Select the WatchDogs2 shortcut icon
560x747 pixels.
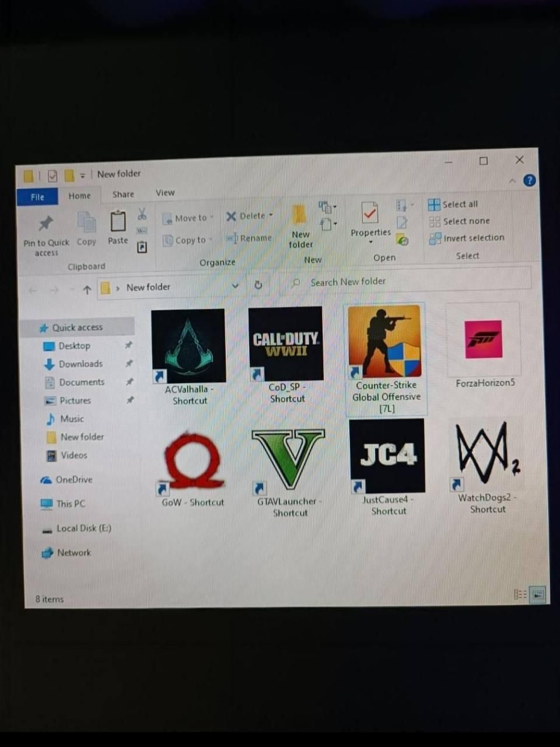coord(487,455)
